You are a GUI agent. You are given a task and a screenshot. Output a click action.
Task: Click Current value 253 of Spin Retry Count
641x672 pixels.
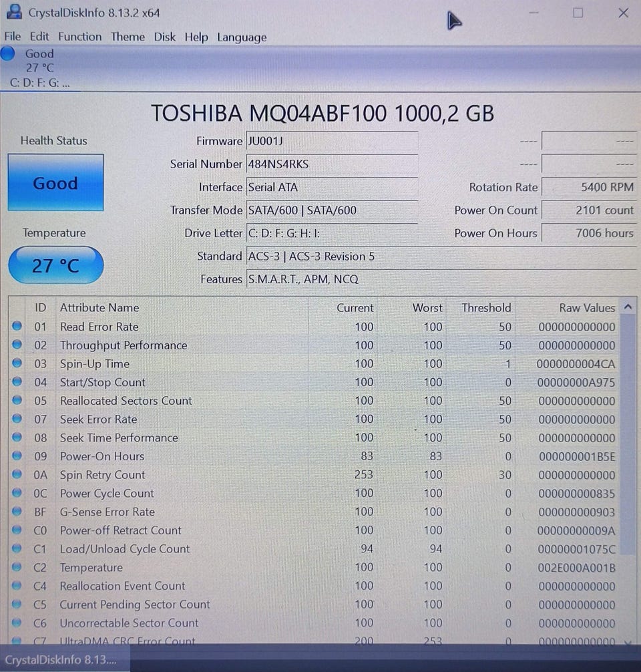(364, 475)
